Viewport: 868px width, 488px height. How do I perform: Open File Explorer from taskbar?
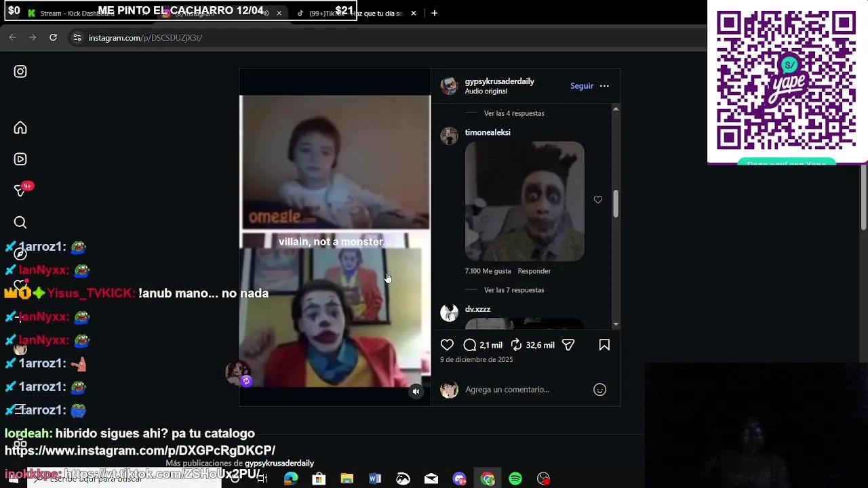point(347,479)
